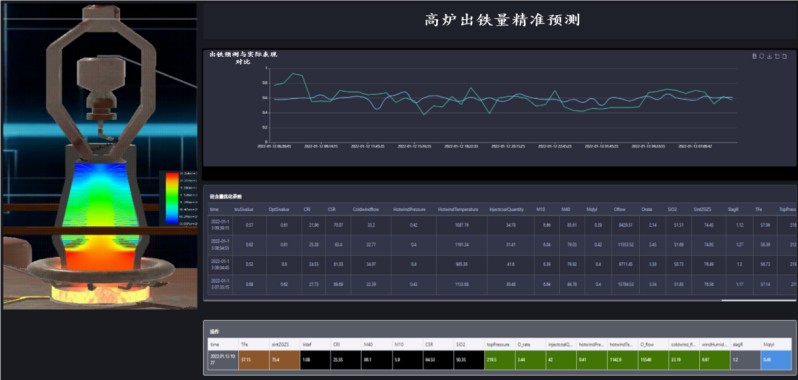Click the 3D blast furnace model view
The height and width of the screenshot is (380, 798).
[x=99, y=156]
